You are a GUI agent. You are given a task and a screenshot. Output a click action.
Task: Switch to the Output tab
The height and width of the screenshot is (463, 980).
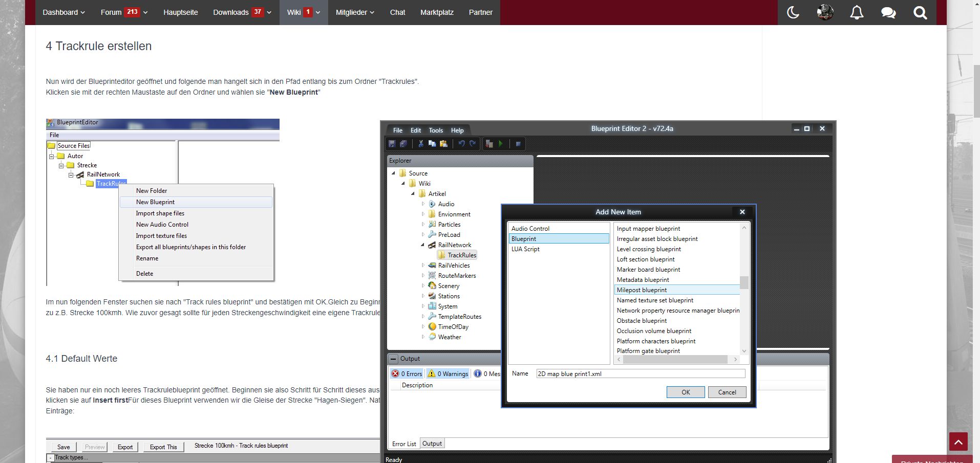pyautogui.click(x=432, y=444)
